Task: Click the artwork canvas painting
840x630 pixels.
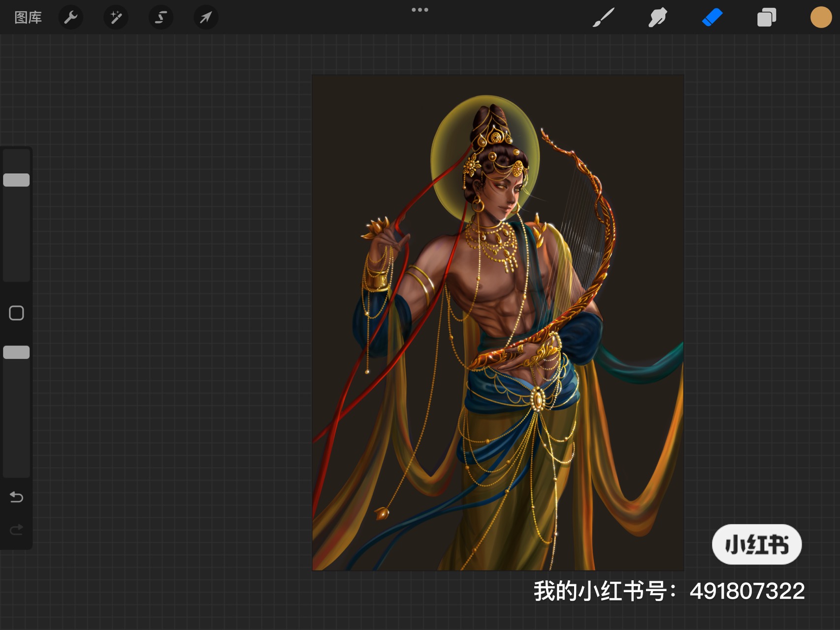Action: [x=498, y=323]
